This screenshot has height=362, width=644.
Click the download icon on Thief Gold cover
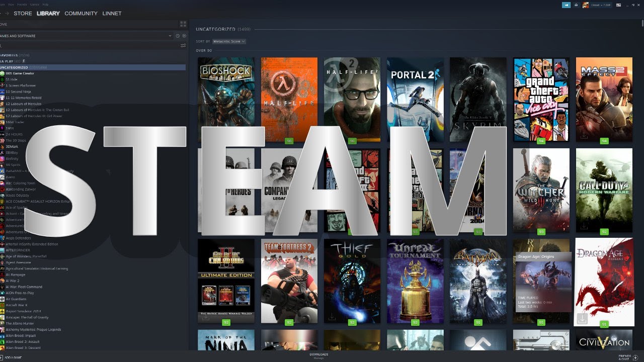click(332, 317)
